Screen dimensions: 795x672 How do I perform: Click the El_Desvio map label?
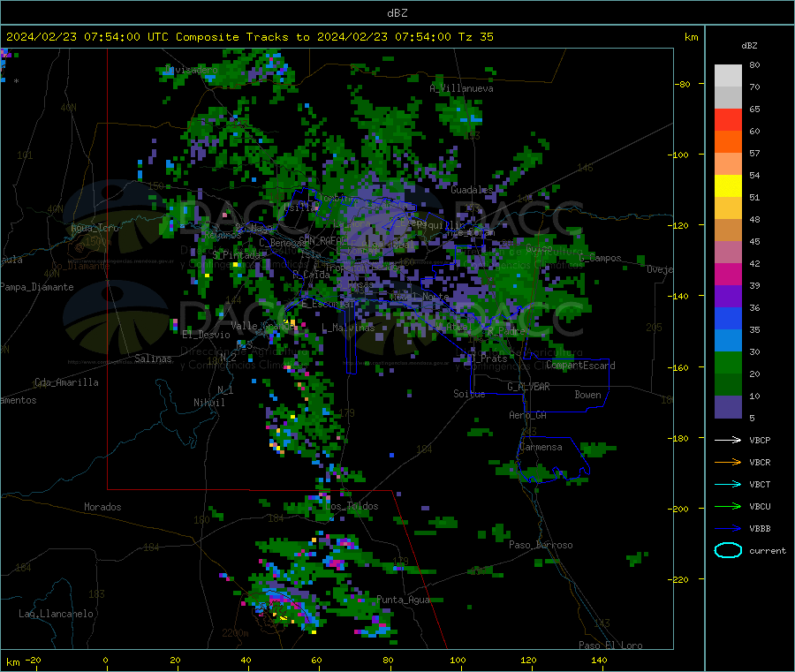[206, 335]
